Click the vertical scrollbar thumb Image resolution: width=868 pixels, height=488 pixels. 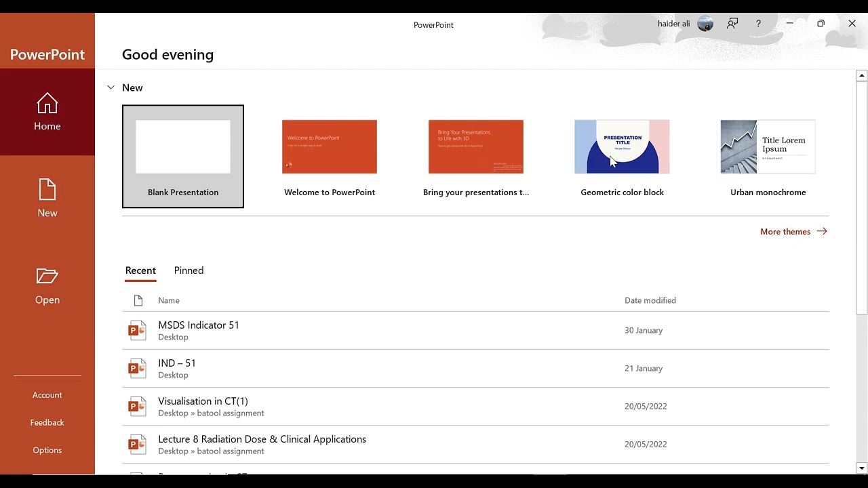(x=862, y=198)
